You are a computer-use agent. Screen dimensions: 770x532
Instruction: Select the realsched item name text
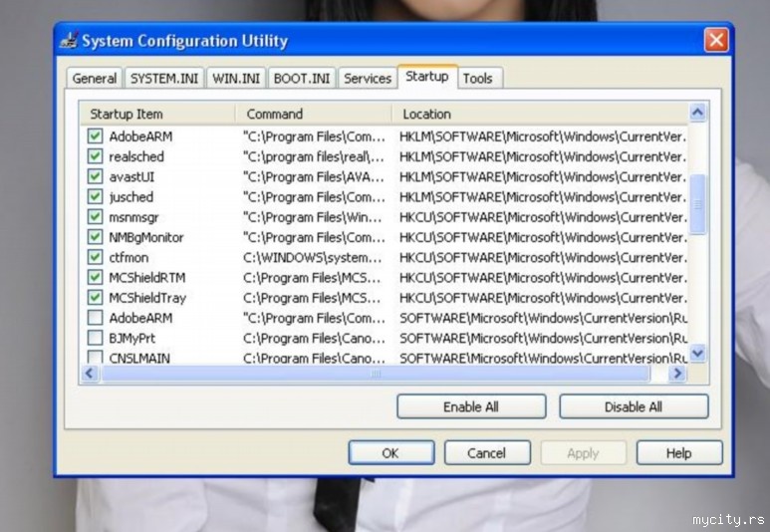click(136, 156)
